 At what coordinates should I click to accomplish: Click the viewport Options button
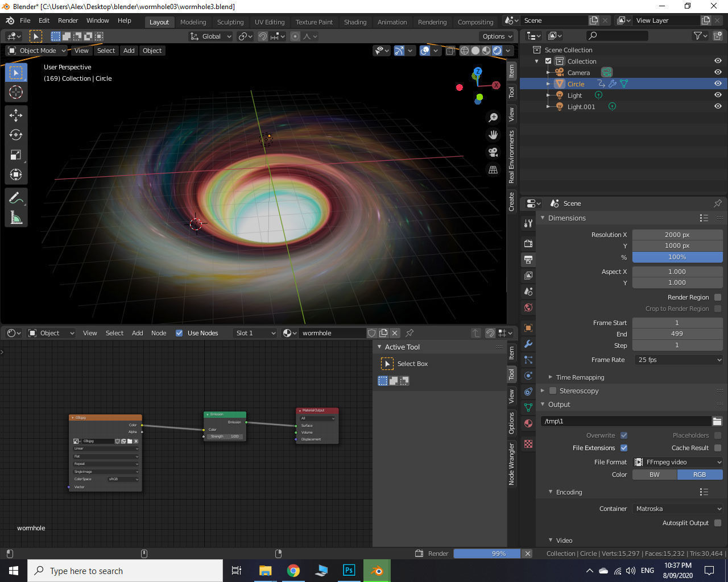tap(497, 36)
